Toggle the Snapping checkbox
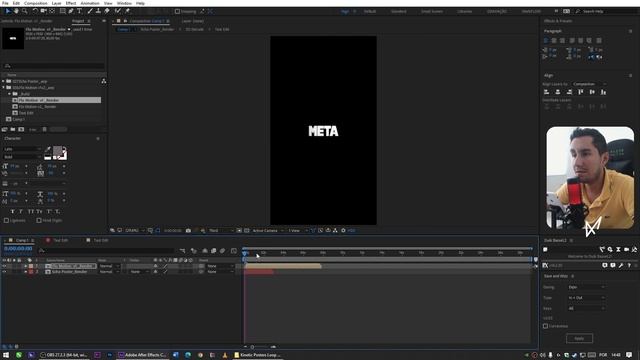Screen dimensions: 640x360 point(178,11)
